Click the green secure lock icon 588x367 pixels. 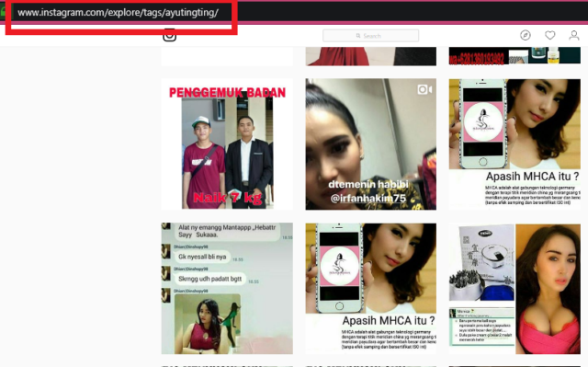coord(3,12)
